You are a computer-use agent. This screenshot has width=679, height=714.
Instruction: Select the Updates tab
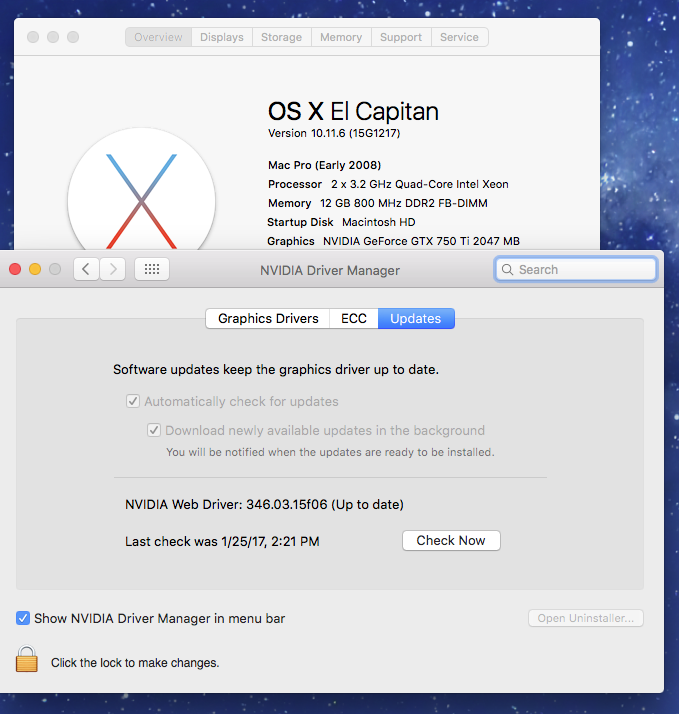click(416, 318)
